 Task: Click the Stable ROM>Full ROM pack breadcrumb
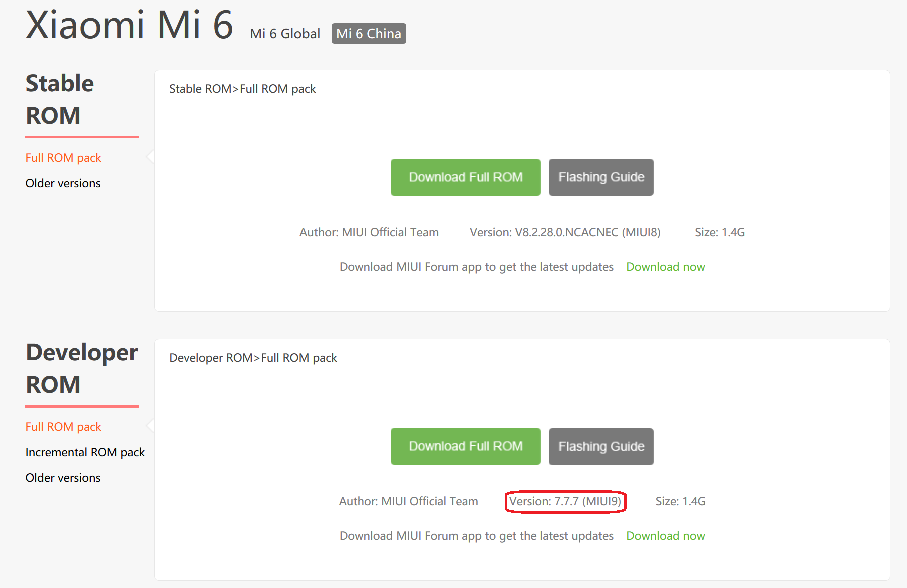point(242,89)
